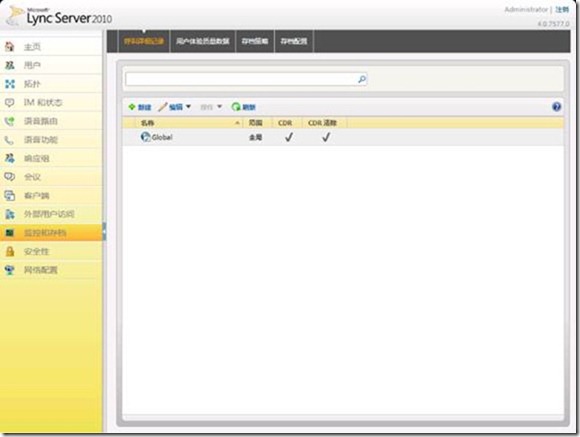Click the External User Access icon
This screenshot has width=580, height=437.
pyautogui.click(x=10, y=214)
